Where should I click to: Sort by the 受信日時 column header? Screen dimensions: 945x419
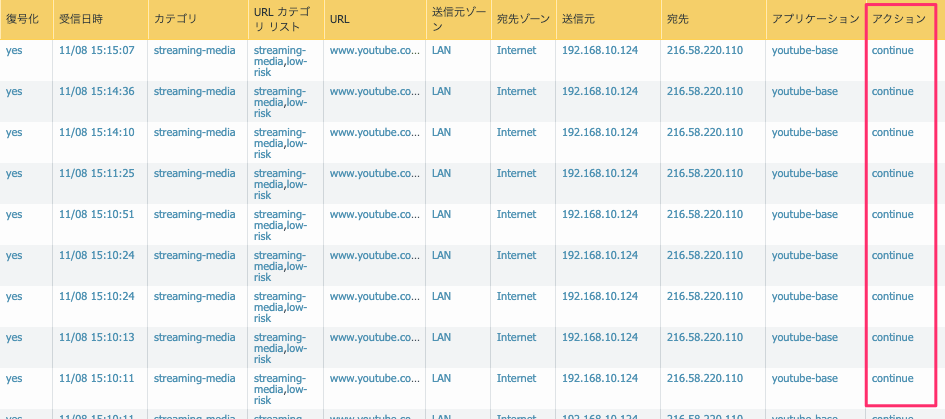[100, 19]
